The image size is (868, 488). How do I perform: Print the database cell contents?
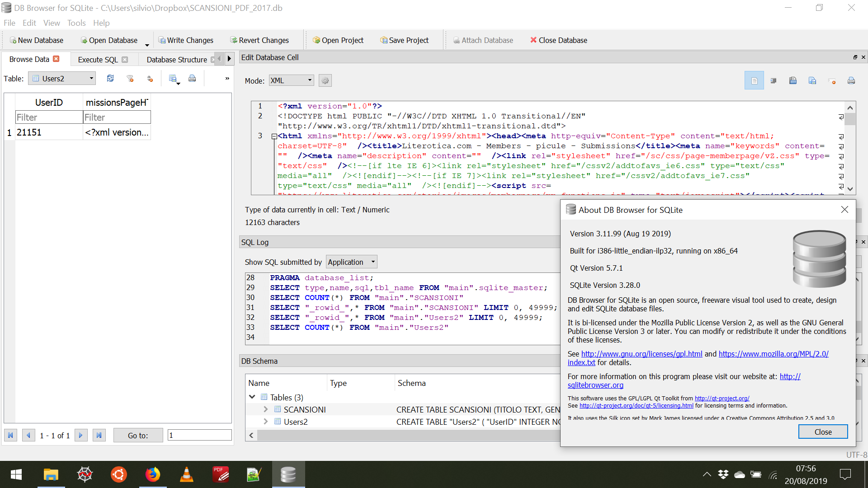(851, 80)
